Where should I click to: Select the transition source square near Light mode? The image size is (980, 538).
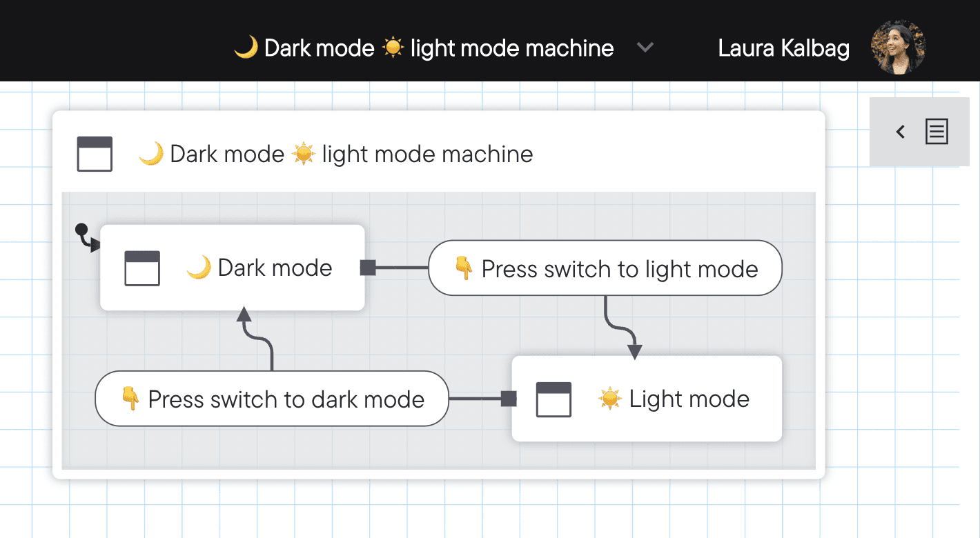pos(509,399)
